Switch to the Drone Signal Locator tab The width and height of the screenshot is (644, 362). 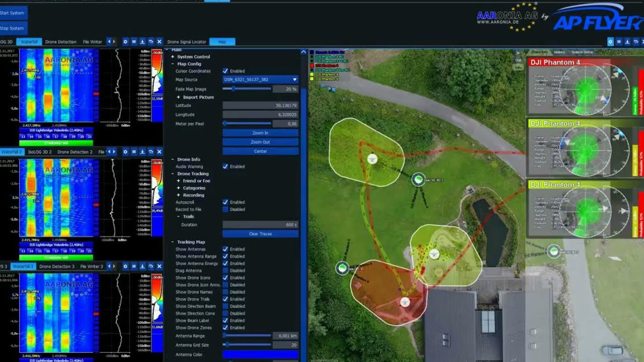pyautogui.click(x=187, y=42)
